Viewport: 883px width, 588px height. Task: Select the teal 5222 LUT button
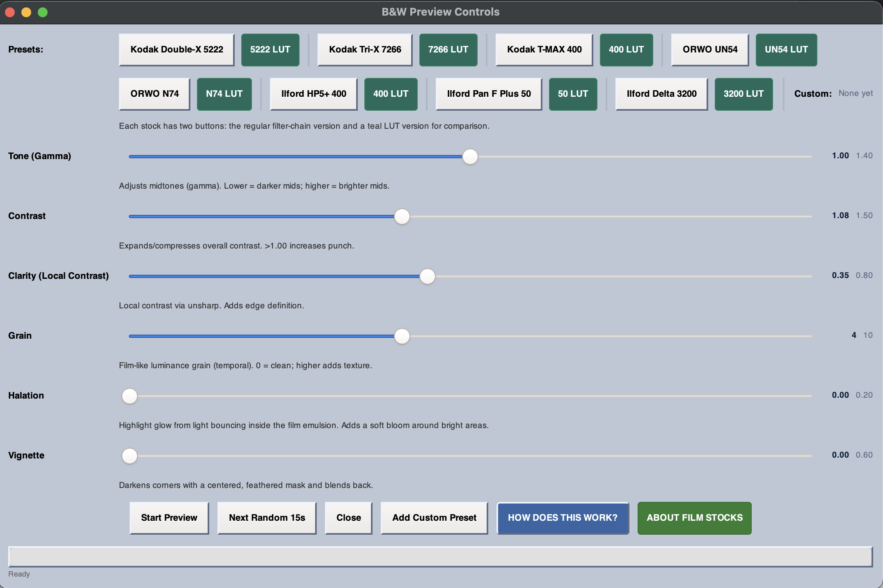click(x=270, y=50)
